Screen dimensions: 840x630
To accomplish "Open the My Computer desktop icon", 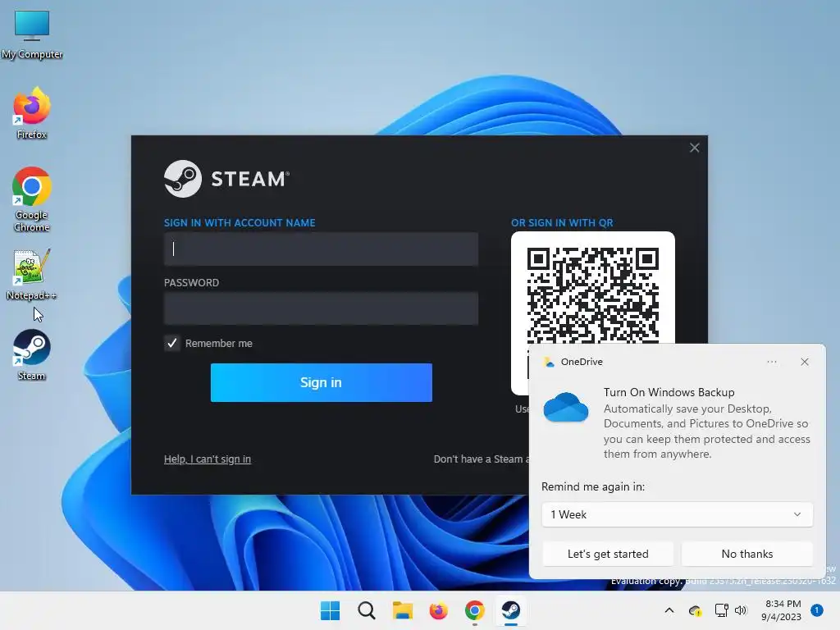I will coord(32,34).
